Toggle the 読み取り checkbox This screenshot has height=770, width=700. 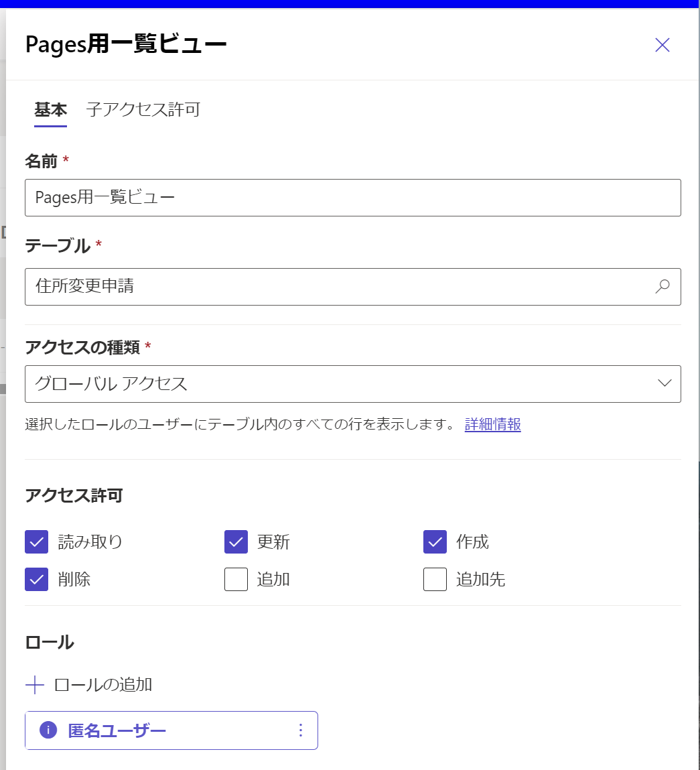coord(37,542)
